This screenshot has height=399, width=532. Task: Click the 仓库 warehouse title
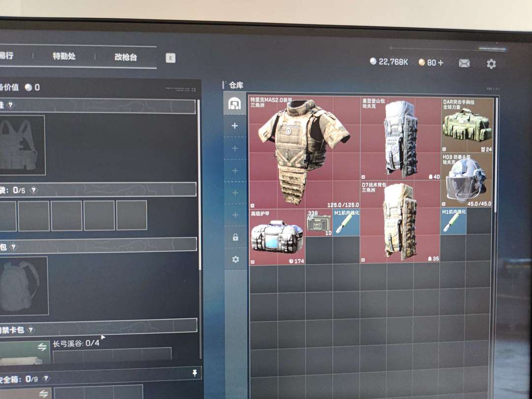[236, 85]
